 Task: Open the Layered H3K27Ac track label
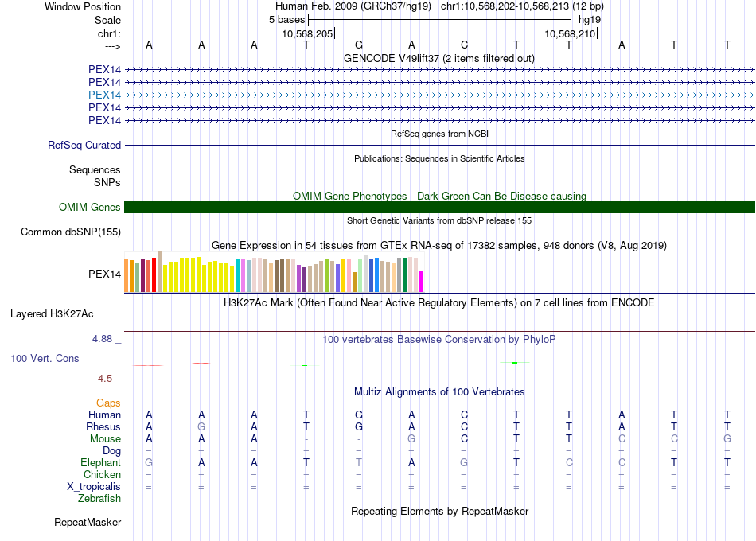(52, 313)
